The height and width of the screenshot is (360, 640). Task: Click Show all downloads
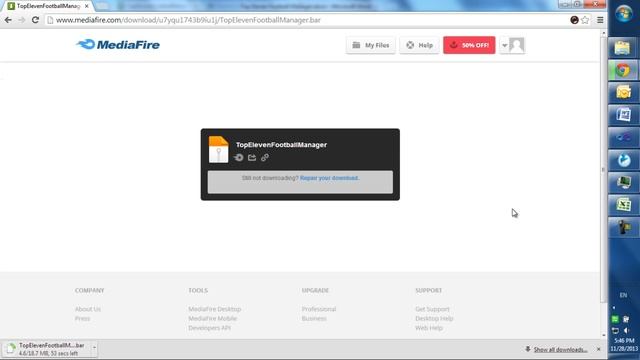[560, 350]
